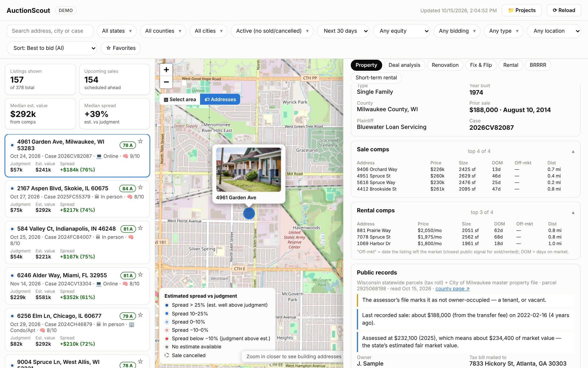Viewport: 588px width, 368px height.
Task: Select the 6246 Alder Way, Miami listing card
Action: coord(77,286)
